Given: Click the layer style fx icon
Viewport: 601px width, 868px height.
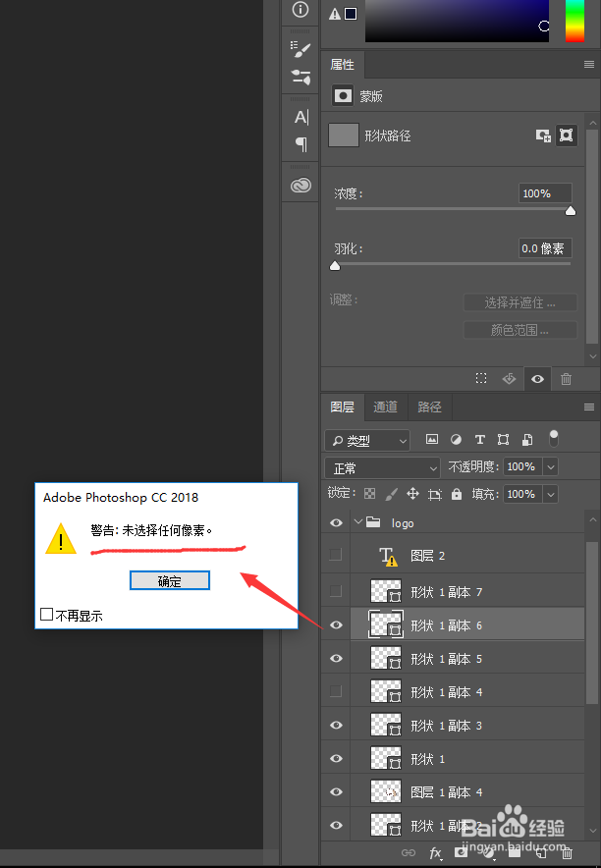Looking at the screenshot, I should click(436, 852).
